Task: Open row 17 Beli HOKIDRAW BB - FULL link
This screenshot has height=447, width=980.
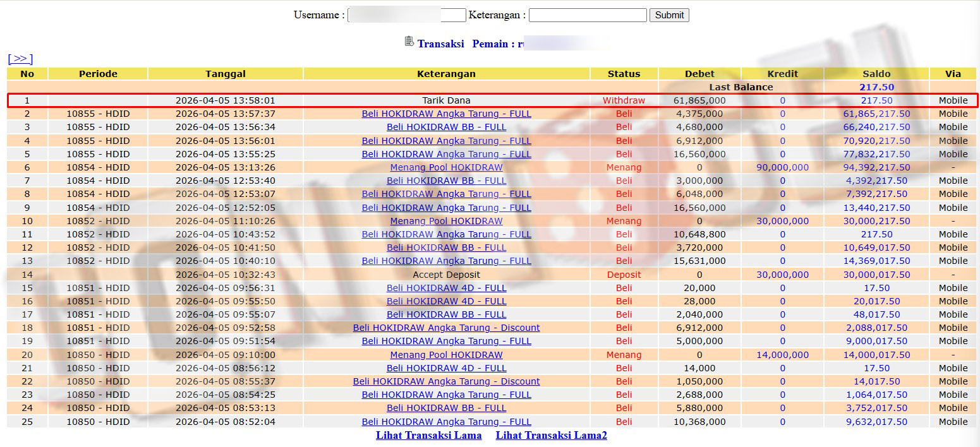Action: (x=446, y=314)
